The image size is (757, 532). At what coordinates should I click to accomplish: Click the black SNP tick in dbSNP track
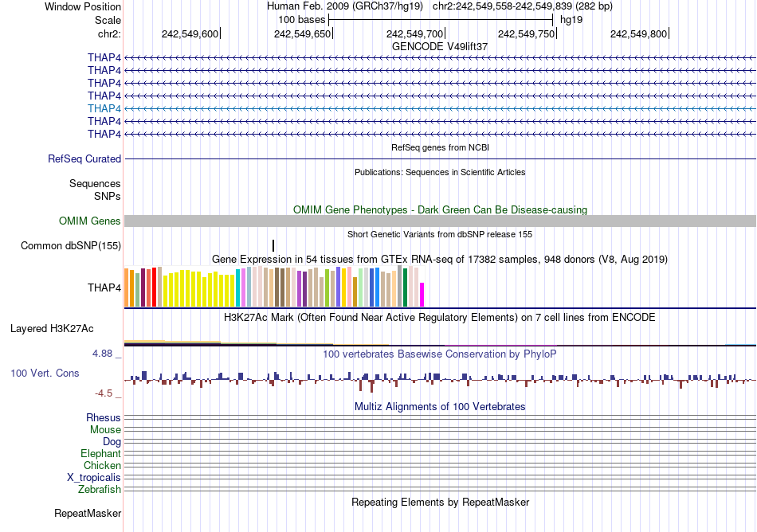click(x=273, y=245)
